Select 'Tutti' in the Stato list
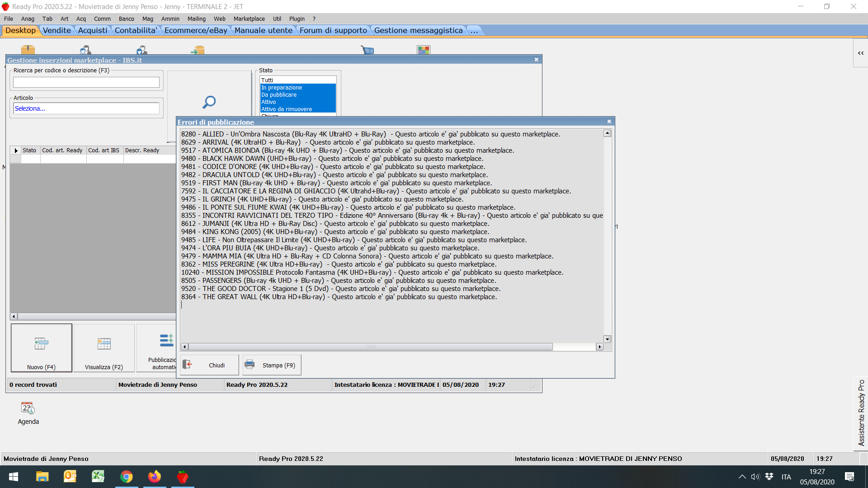The height and width of the screenshot is (488, 868). point(267,80)
